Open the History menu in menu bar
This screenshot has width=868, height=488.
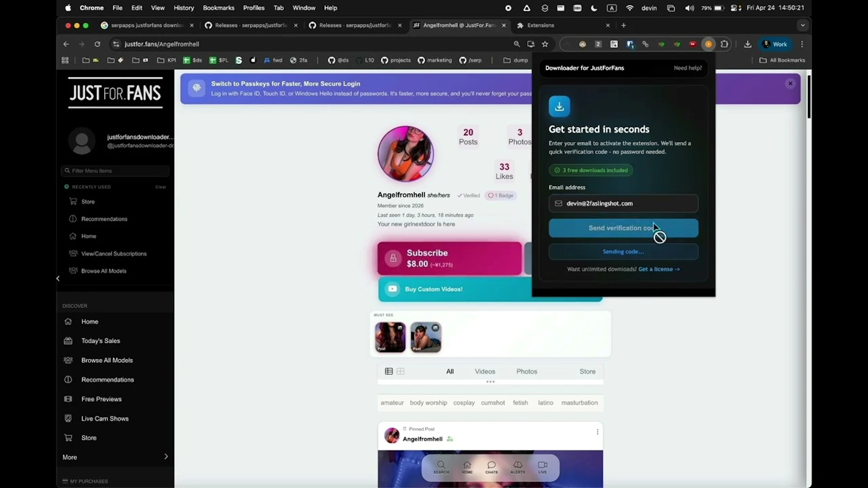[x=184, y=8]
